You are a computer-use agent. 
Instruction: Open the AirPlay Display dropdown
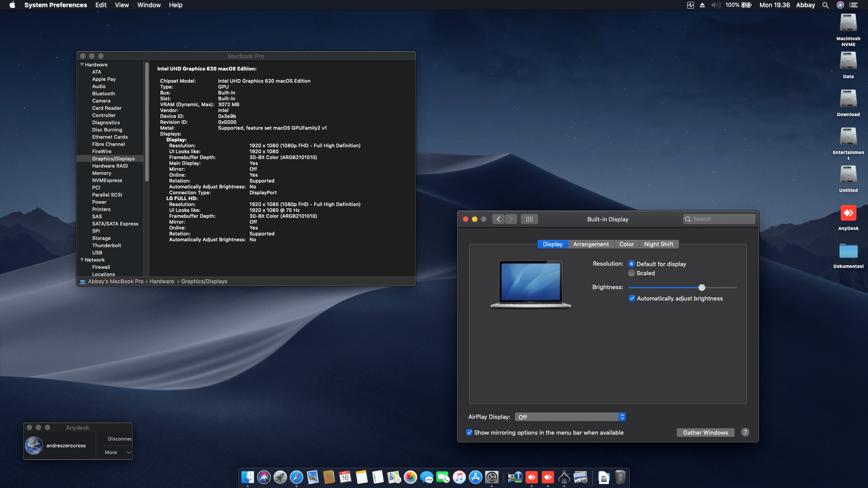pyautogui.click(x=570, y=417)
